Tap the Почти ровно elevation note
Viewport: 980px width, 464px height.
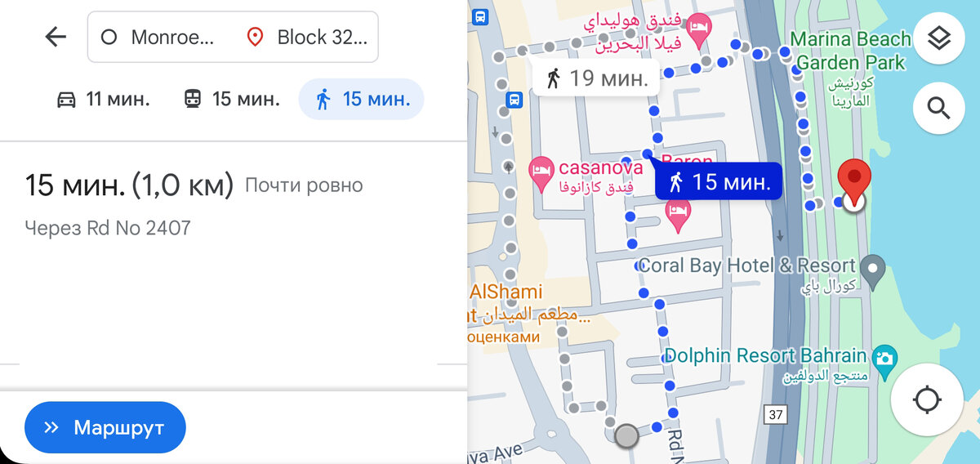(304, 185)
